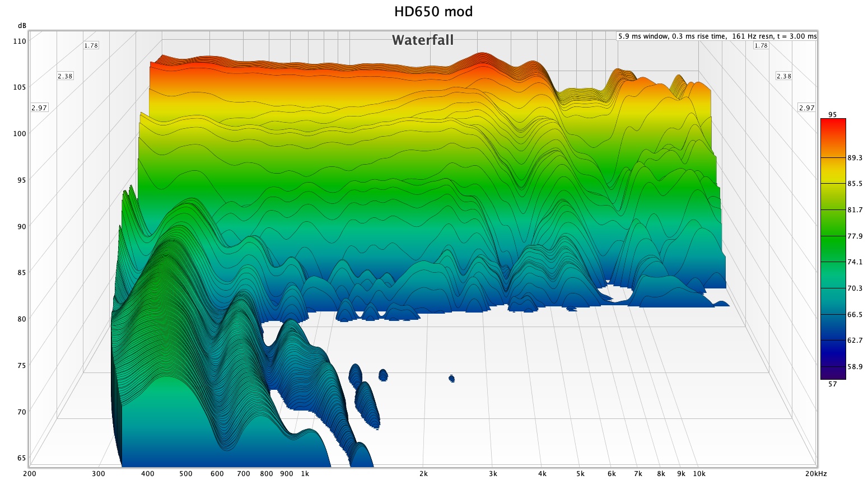Click the 3k frequency axis label
Viewport: 868px width, 480px height.
coord(493,474)
